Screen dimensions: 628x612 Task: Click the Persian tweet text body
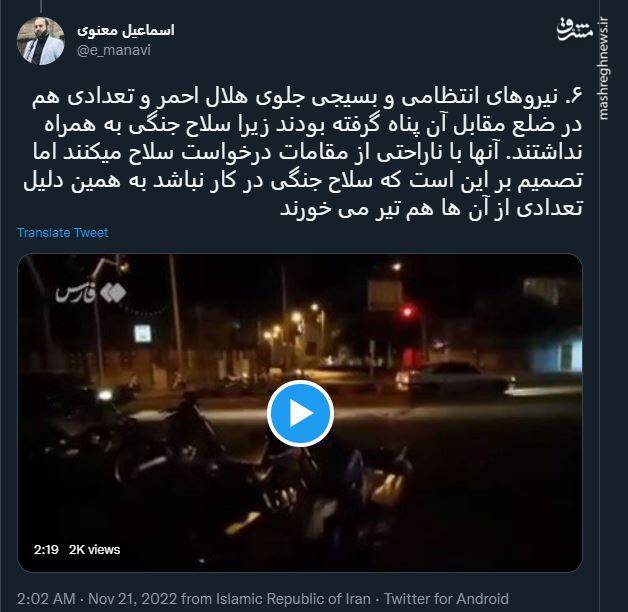pyautogui.click(x=303, y=153)
